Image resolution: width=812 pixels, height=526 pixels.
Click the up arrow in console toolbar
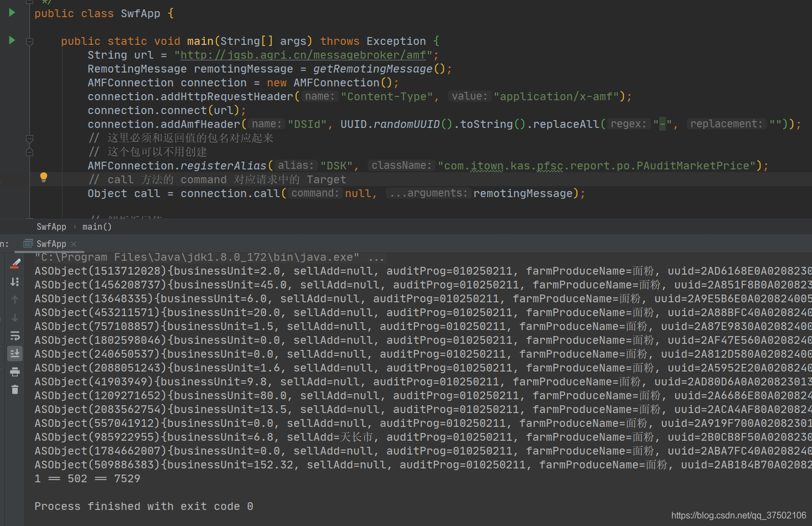15,300
